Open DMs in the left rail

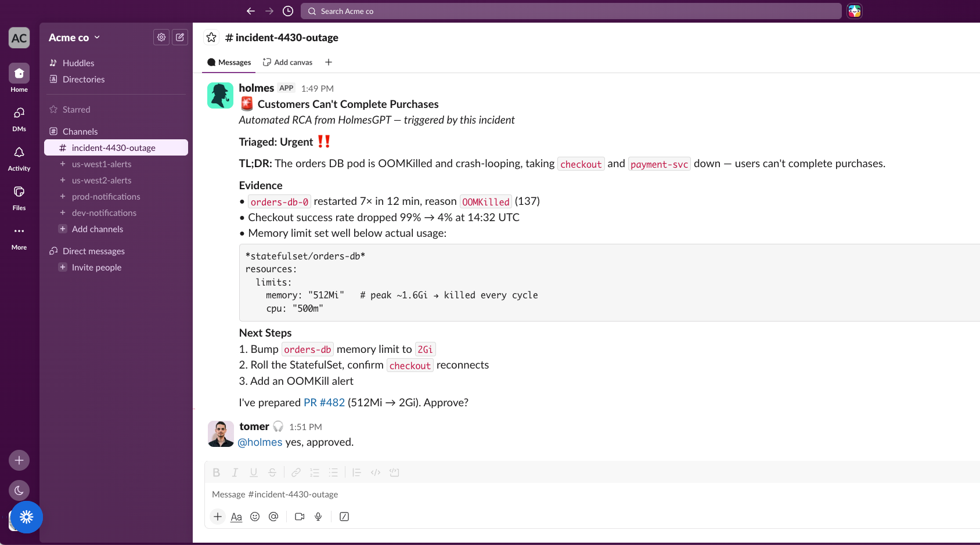click(x=19, y=118)
